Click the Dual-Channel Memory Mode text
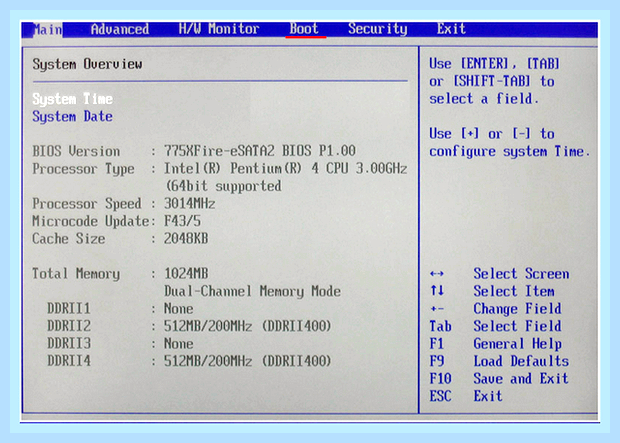The image size is (620, 443). (252, 291)
